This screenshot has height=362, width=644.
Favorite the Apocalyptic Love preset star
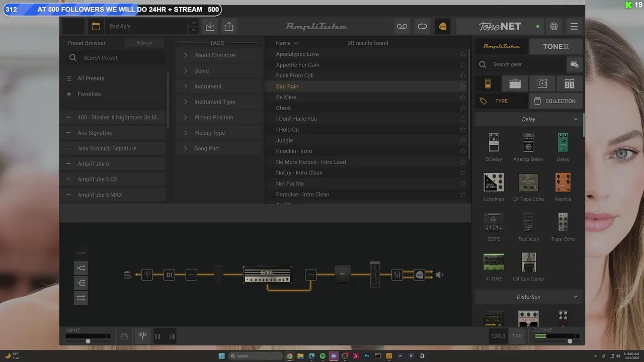463,54
